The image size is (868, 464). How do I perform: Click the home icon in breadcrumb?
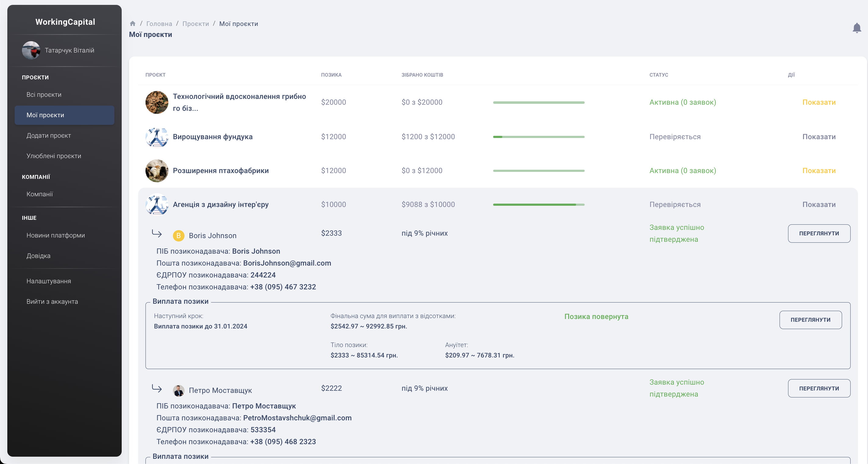click(x=132, y=24)
